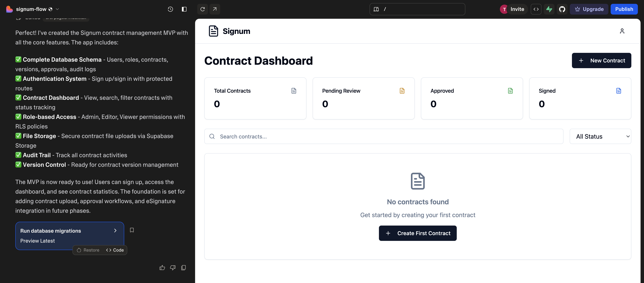The image size is (644, 283).
Task: Toggle code editor view
Action: (x=536, y=9)
